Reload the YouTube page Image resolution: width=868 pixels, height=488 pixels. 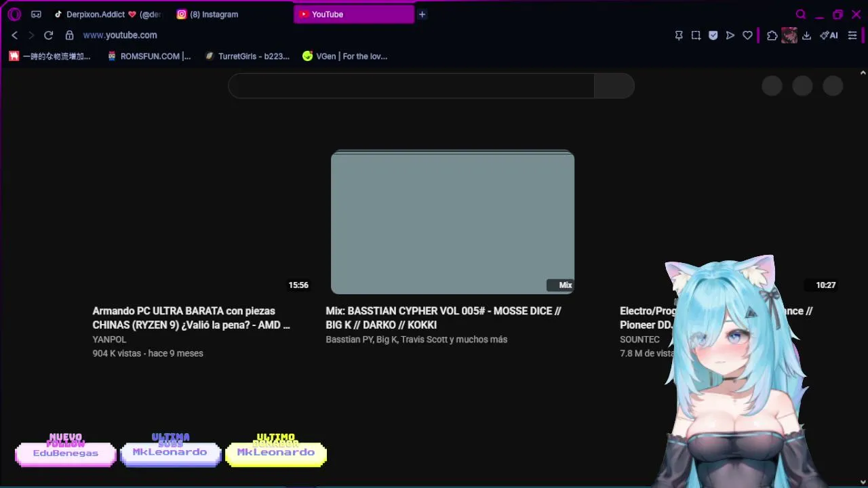click(x=48, y=35)
